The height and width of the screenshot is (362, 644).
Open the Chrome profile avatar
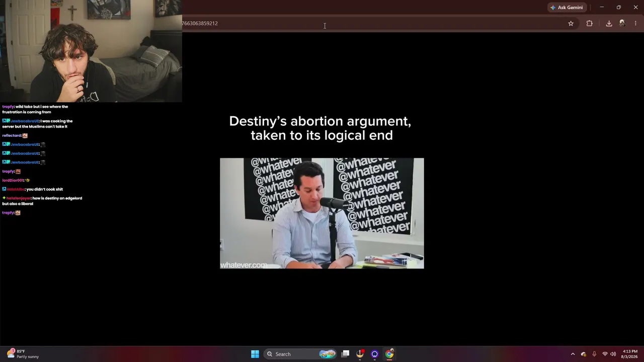pyautogui.click(x=622, y=23)
